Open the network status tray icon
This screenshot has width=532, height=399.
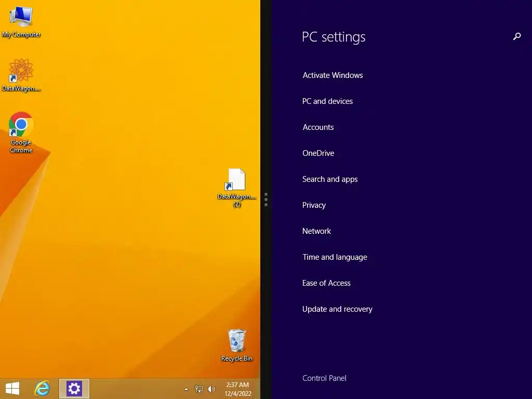point(199,389)
